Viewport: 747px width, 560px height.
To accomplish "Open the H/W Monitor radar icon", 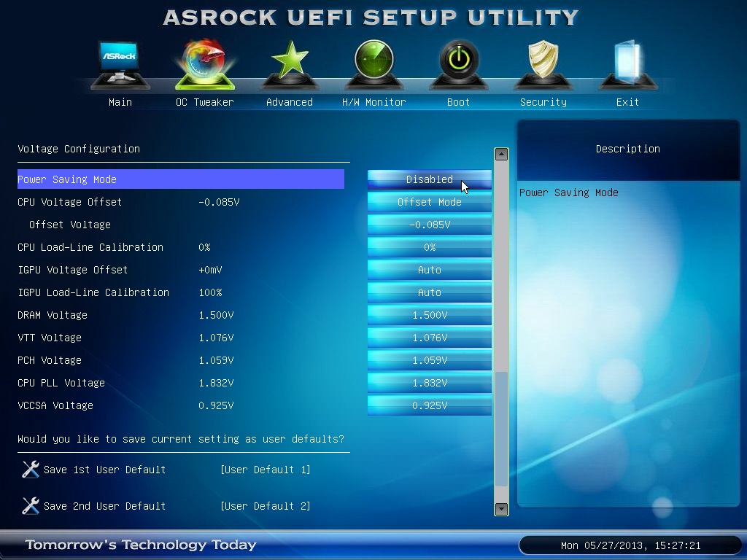I will tap(374, 65).
